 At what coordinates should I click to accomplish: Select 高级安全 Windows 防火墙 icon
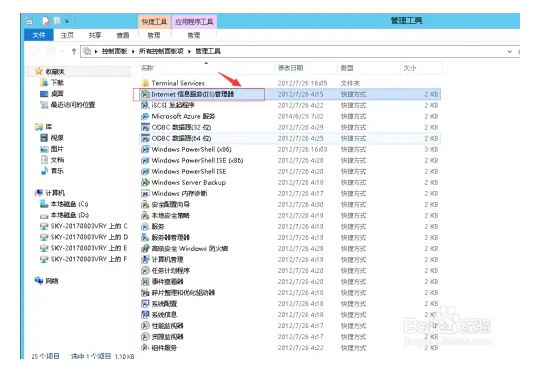click(x=145, y=249)
